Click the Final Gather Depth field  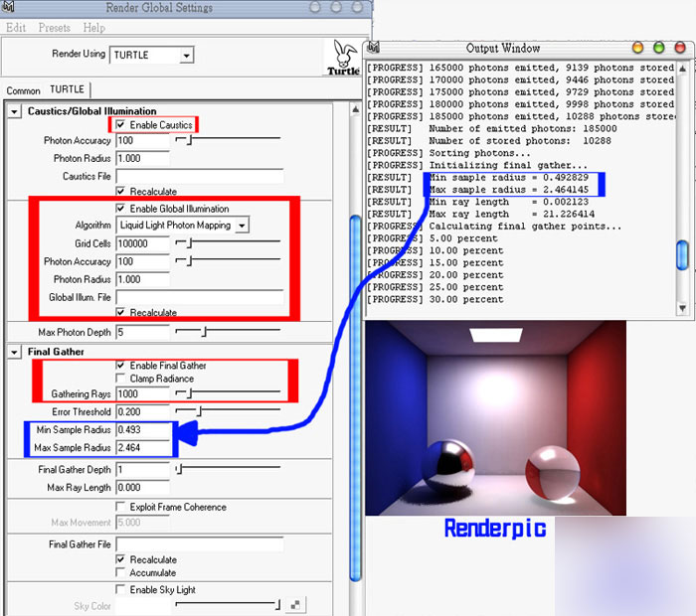tap(142, 469)
